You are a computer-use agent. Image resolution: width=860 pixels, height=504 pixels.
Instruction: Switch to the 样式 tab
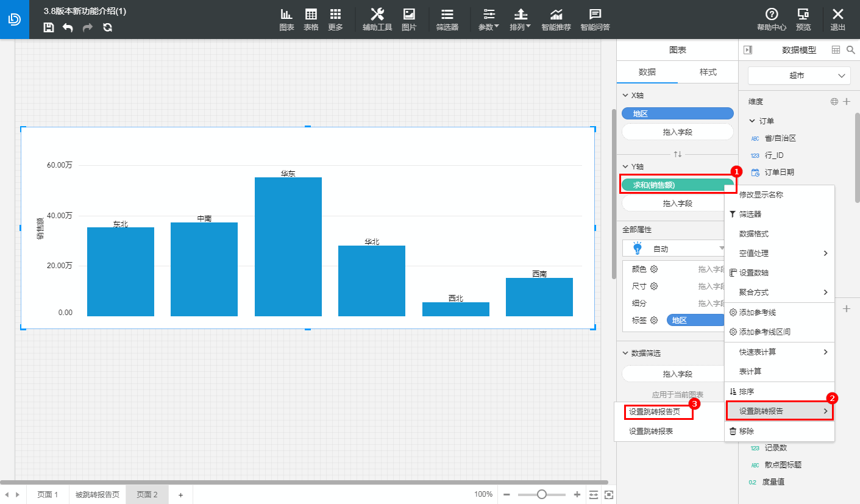click(708, 72)
